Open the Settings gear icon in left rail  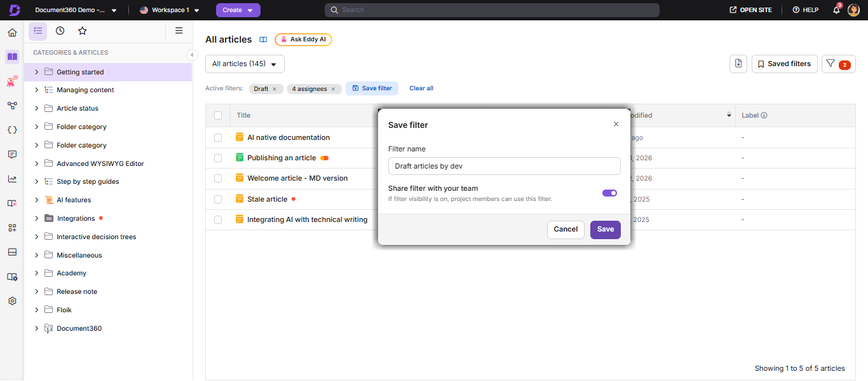point(12,301)
